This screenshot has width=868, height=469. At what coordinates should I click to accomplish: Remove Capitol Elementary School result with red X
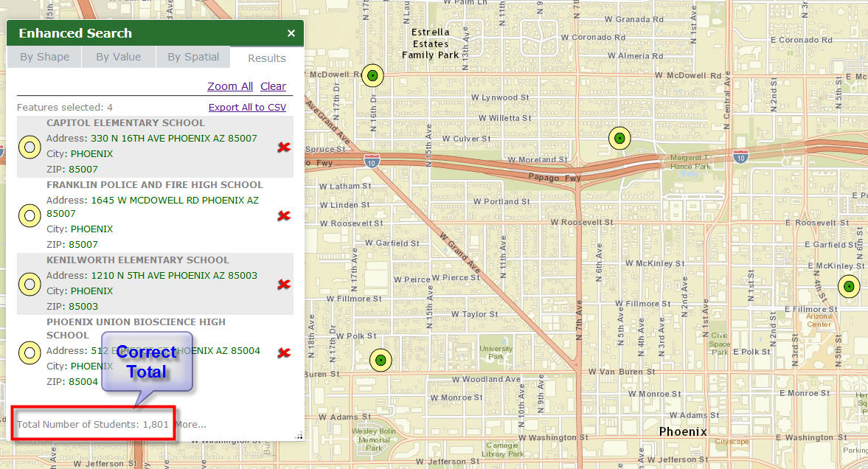point(284,147)
